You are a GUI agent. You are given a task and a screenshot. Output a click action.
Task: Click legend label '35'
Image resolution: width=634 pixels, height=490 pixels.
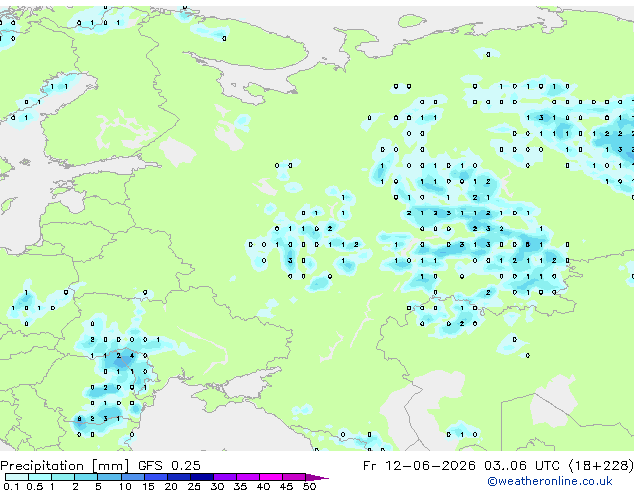coord(240,486)
